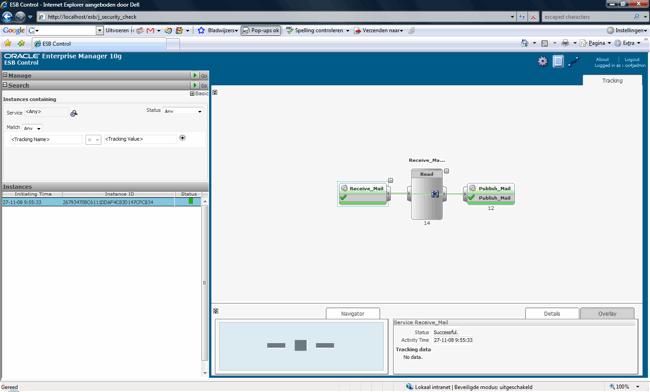Toggle the box above Read node corner

click(x=446, y=171)
